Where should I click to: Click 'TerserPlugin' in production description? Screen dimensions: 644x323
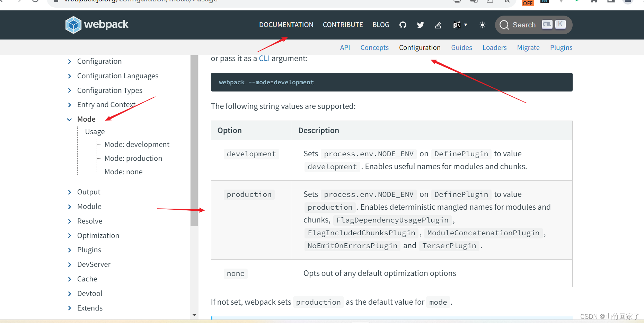(x=449, y=246)
